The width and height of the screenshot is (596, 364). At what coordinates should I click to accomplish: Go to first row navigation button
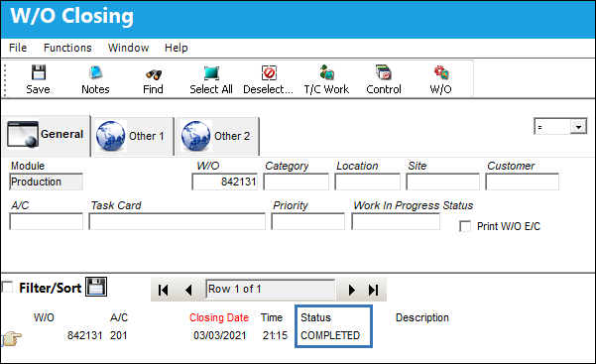[x=164, y=290]
